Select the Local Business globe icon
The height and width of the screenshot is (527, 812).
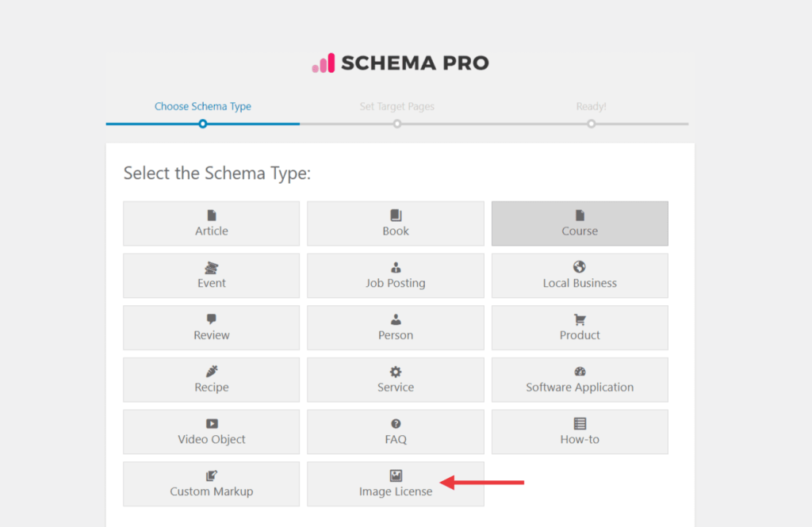[x=580, y=267]
